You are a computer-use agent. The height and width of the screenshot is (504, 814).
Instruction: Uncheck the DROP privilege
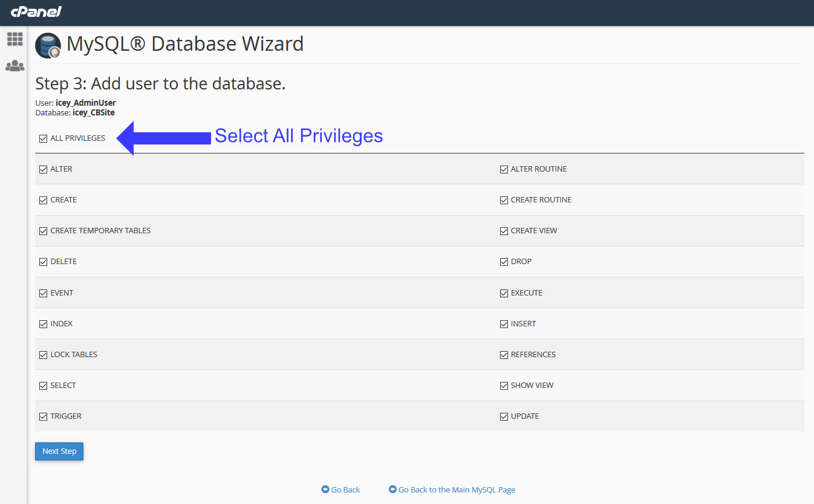click(x=504, y=262)
